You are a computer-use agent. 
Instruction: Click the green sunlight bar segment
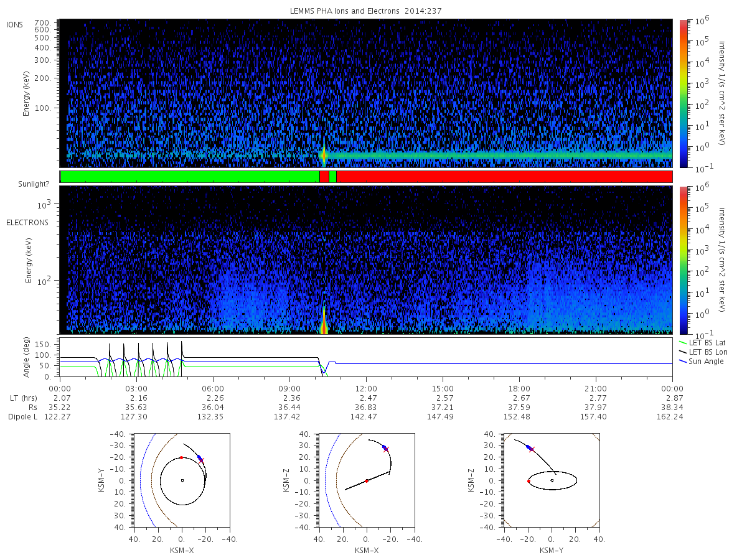[x=190, y=177]
